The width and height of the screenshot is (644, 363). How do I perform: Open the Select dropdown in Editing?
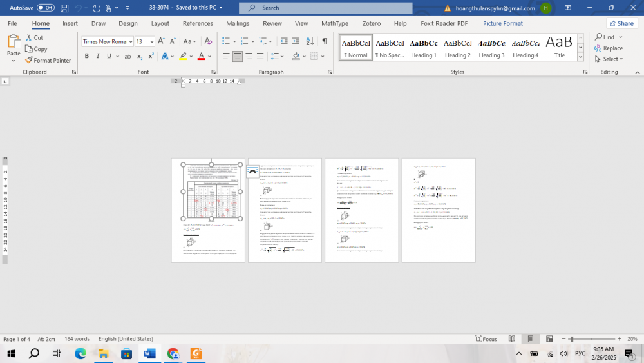(x=609, y=59)
